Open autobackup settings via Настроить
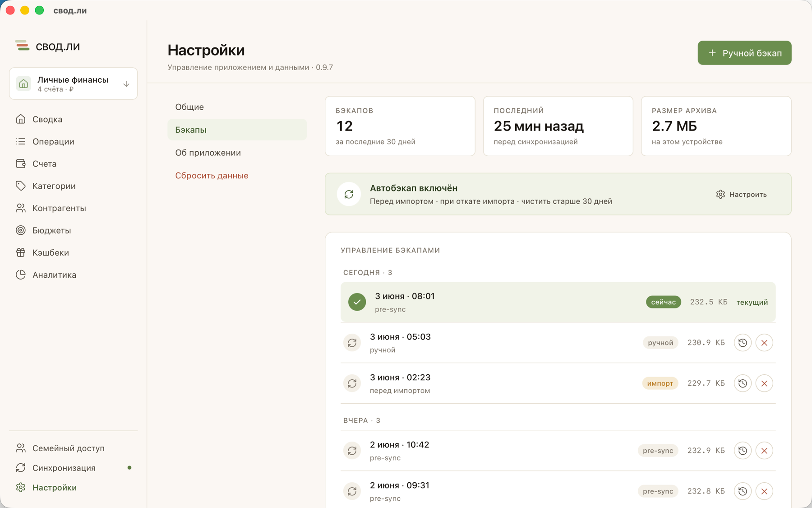This screenshot has height=508, width=812. click(x=741, y=194)
